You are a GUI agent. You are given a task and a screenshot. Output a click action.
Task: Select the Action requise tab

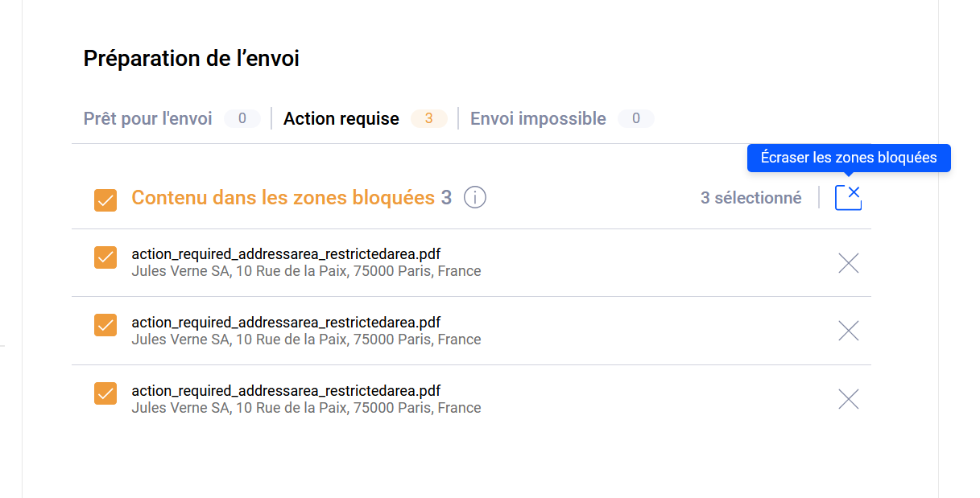(341, 119)
